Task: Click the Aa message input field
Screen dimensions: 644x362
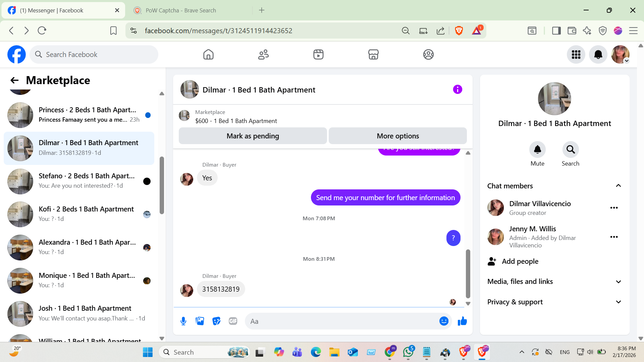Action: (340, 321)
